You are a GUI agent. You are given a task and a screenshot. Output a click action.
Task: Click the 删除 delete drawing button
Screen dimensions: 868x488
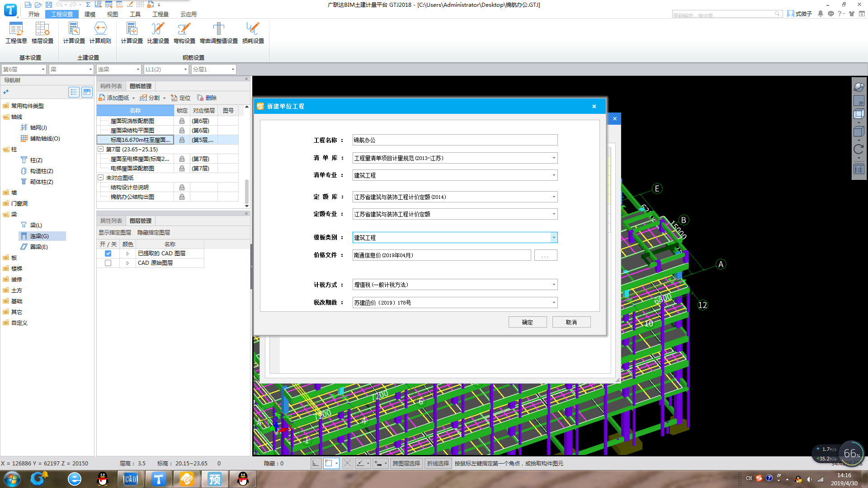[207, 98]
